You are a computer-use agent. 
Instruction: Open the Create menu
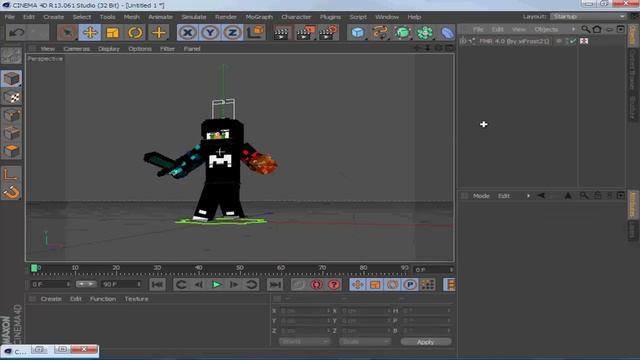(x=53, y=17)
